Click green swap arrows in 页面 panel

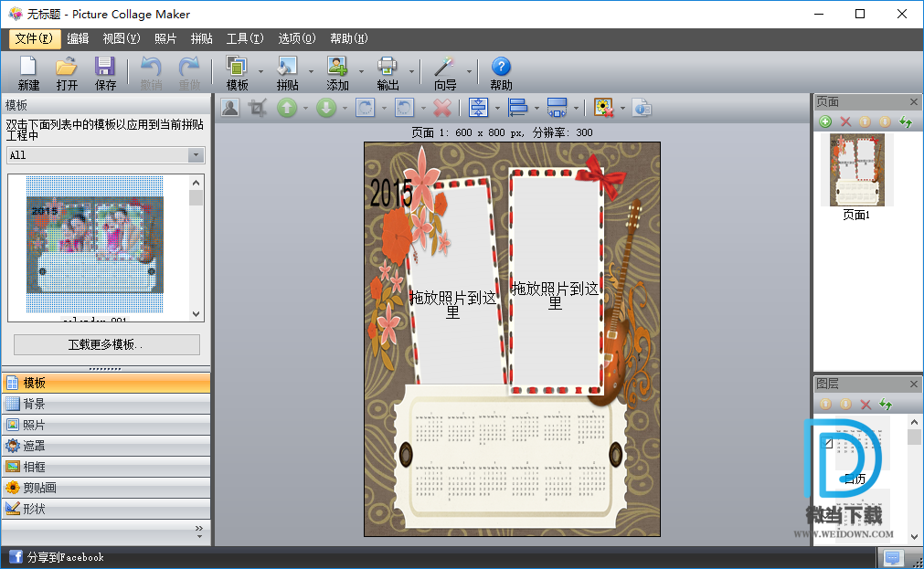click(906, 122)
